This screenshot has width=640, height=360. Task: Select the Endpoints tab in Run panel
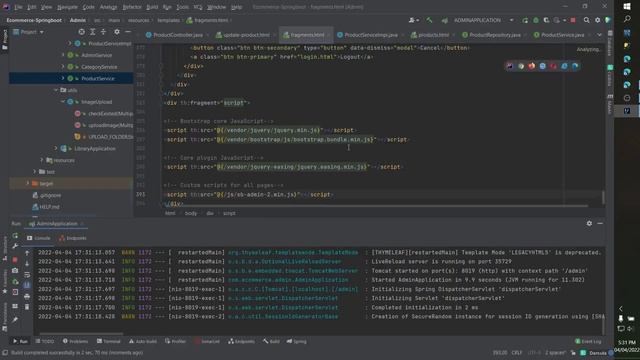[73, 238]
